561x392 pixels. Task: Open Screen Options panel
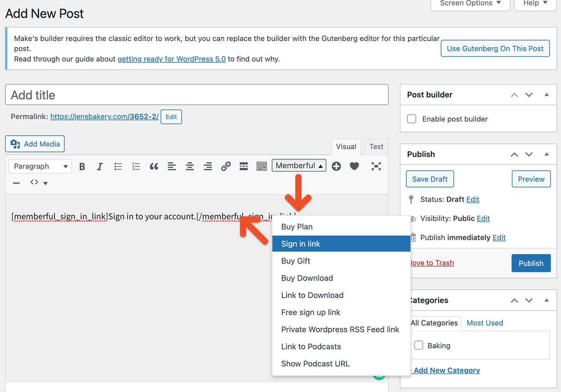(x=470, y=4)
